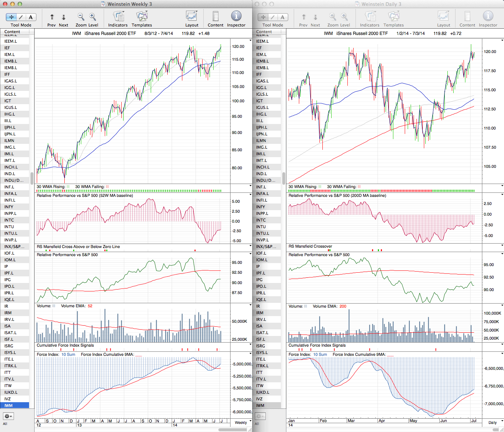This screenshot has height=432, width=504.
Task: Select the crosshair tool mode in Weekly window
Action: 12,17
